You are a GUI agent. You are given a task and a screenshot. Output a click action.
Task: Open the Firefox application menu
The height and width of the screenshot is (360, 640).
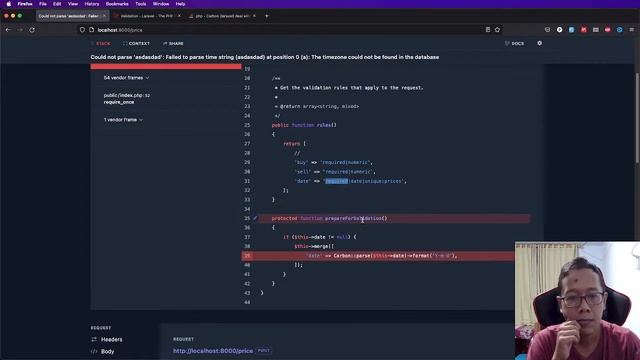[25, 4]
